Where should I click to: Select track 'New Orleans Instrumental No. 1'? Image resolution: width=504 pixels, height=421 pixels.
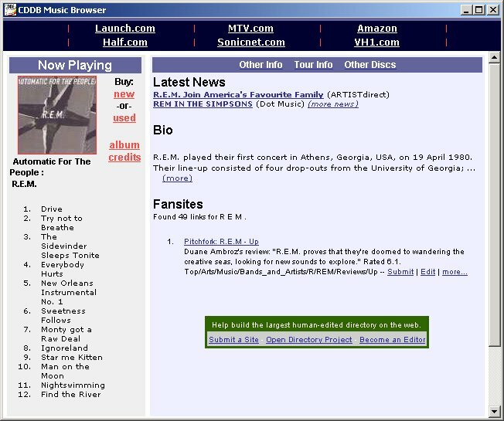69,293
